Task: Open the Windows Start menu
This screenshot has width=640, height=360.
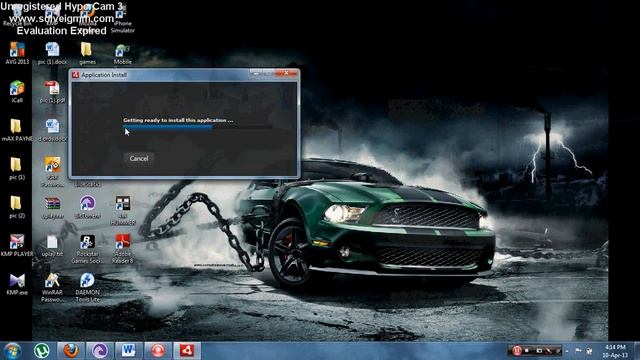Action: click(12, 351)
